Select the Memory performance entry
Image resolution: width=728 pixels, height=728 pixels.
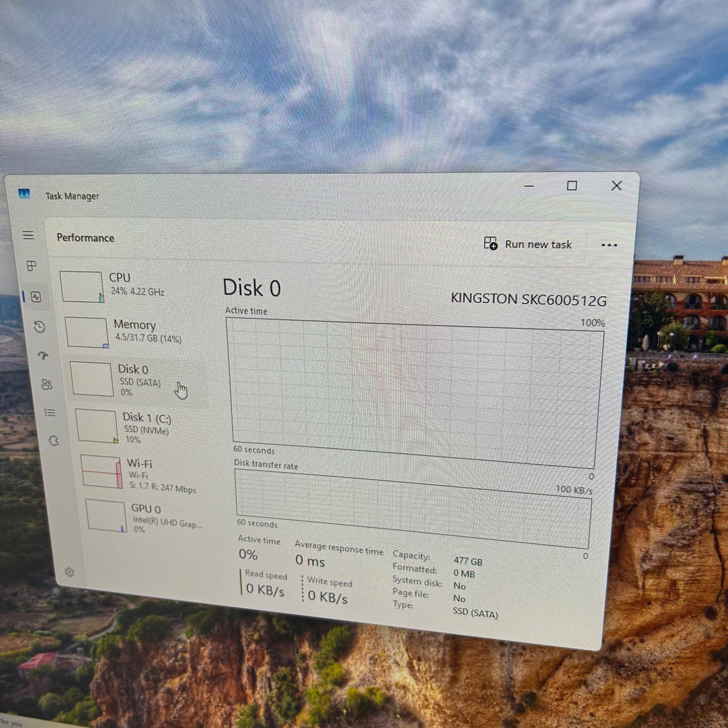tap(133, 332)
